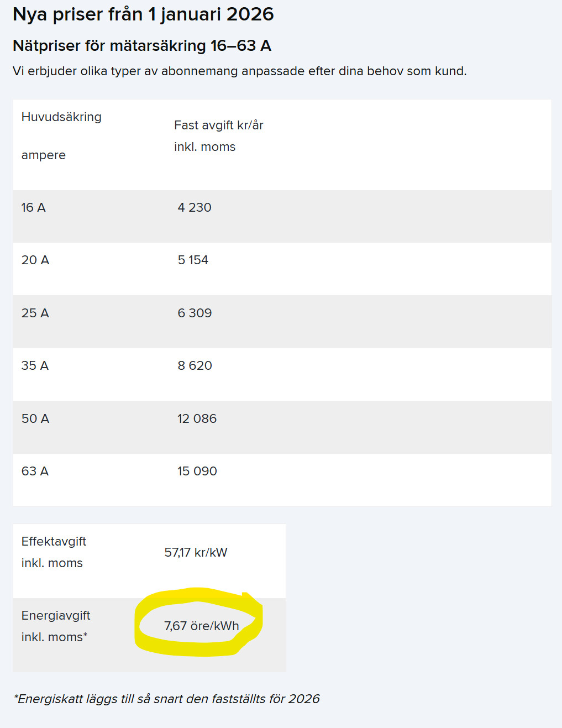Select the 35 A row label
Image resolution: width=562 pixels, height=728 pixels.
[35, 366]
